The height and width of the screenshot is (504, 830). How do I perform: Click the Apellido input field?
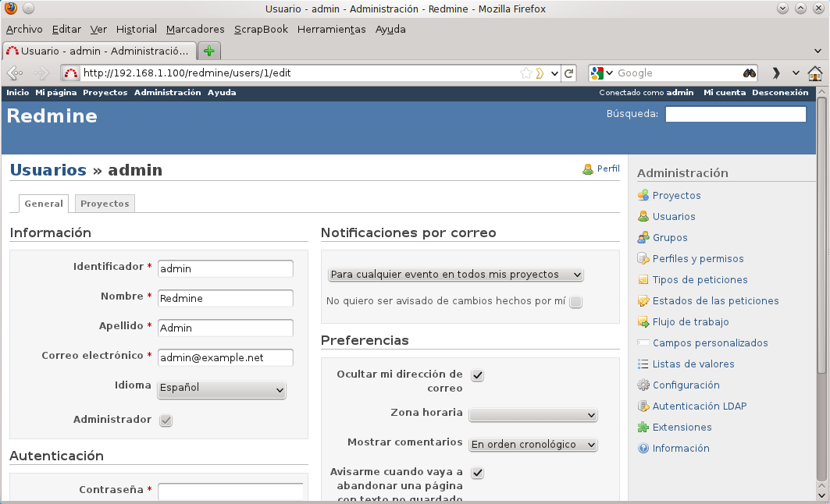pos(226,328)
